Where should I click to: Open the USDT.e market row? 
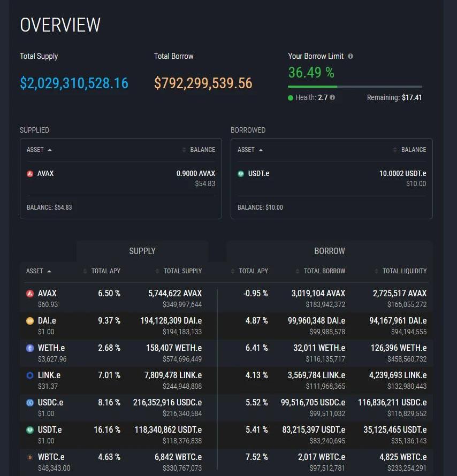click(x=226, y=434)
